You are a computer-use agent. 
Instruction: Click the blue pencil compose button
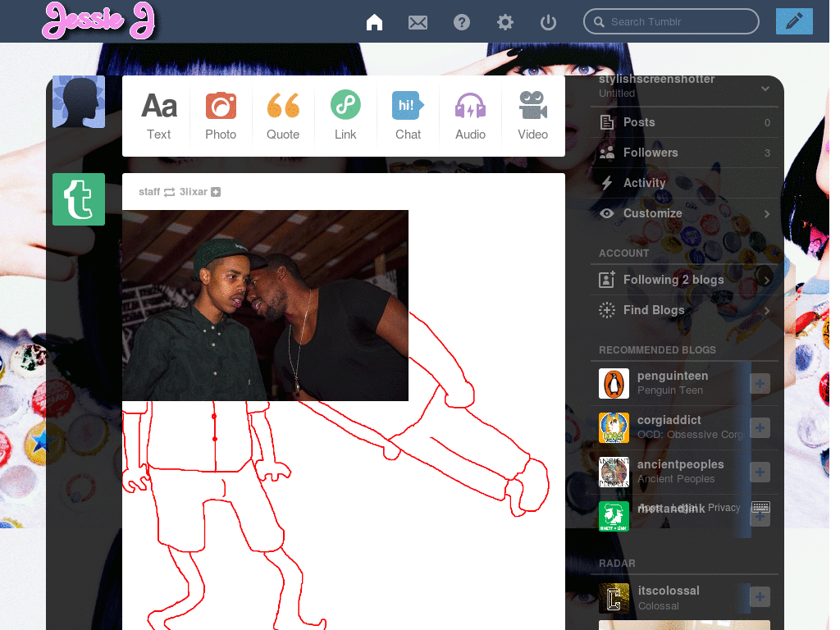794,21
